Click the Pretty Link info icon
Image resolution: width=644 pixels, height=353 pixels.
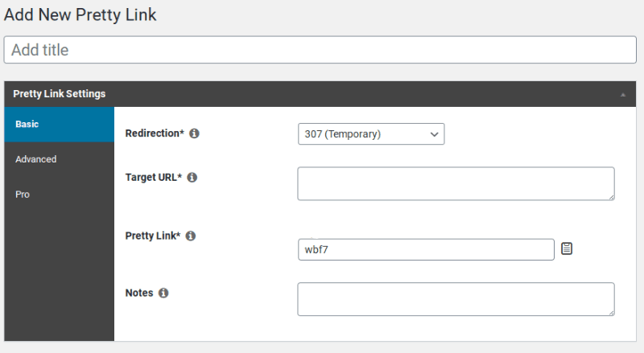[x=191, y=236]
